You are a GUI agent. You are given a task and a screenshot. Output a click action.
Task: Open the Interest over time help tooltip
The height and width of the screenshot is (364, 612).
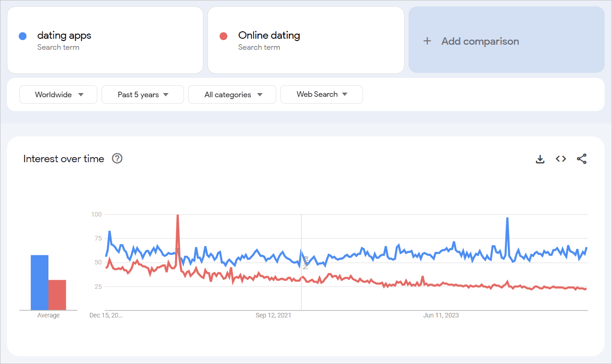117,159
